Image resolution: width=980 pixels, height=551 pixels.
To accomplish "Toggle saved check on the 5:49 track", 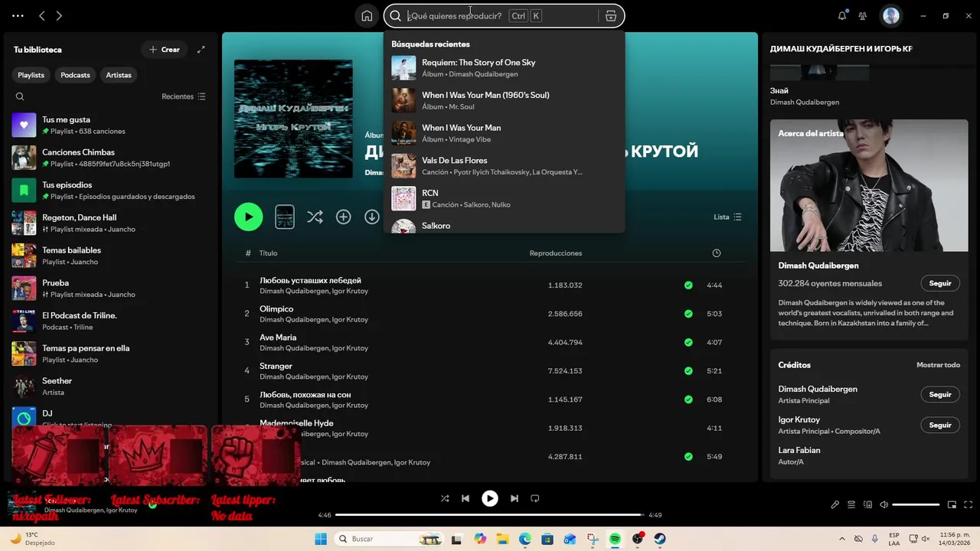I will pos(688,456).
